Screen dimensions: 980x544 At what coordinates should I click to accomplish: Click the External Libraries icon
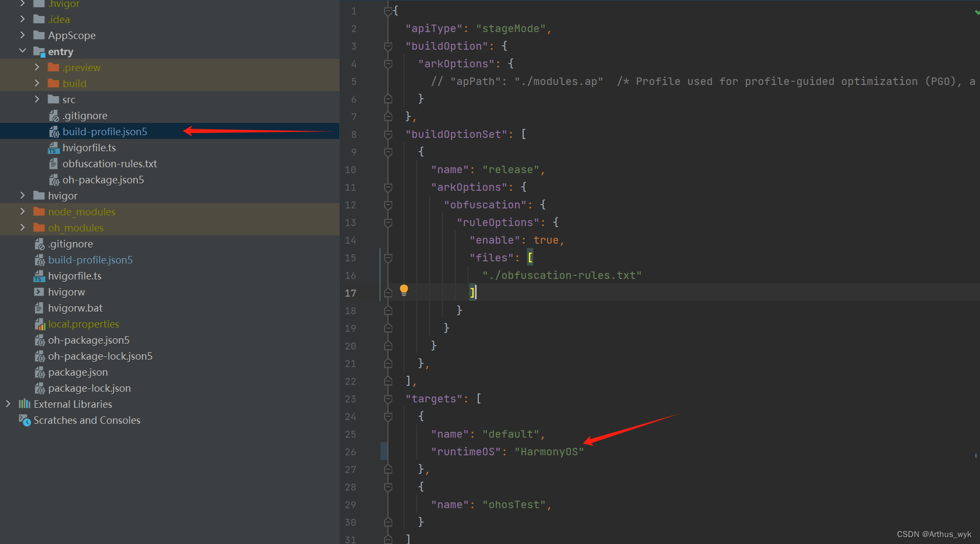(25, 404)
